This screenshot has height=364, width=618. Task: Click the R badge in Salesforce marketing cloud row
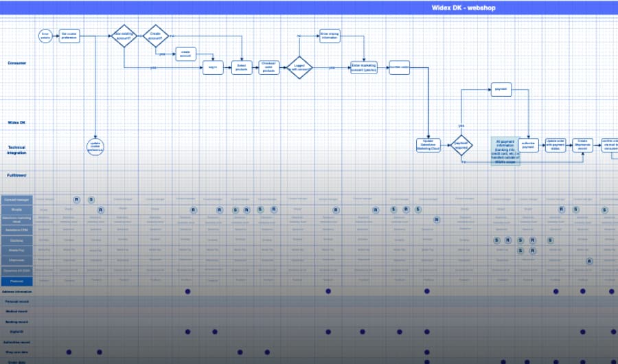[436, 220]
